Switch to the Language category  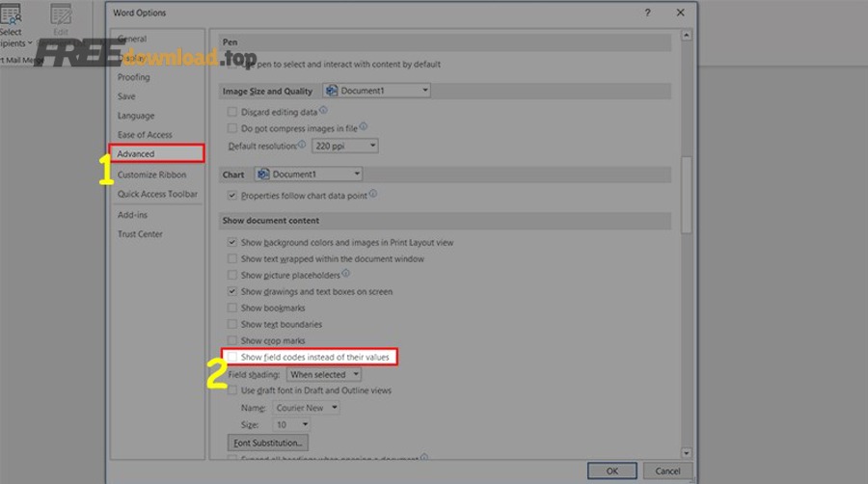136,116
